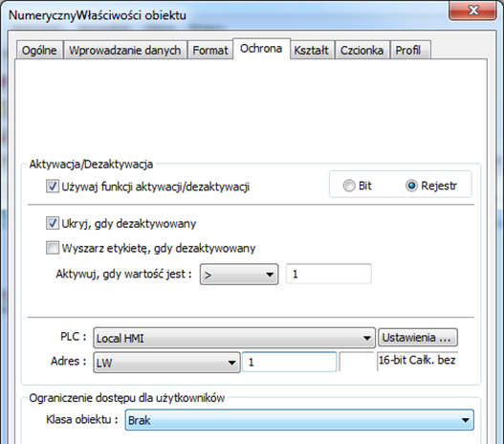Switch to the Ogólne tab
The image size is (504, 444).
click(x=39, y=50)
